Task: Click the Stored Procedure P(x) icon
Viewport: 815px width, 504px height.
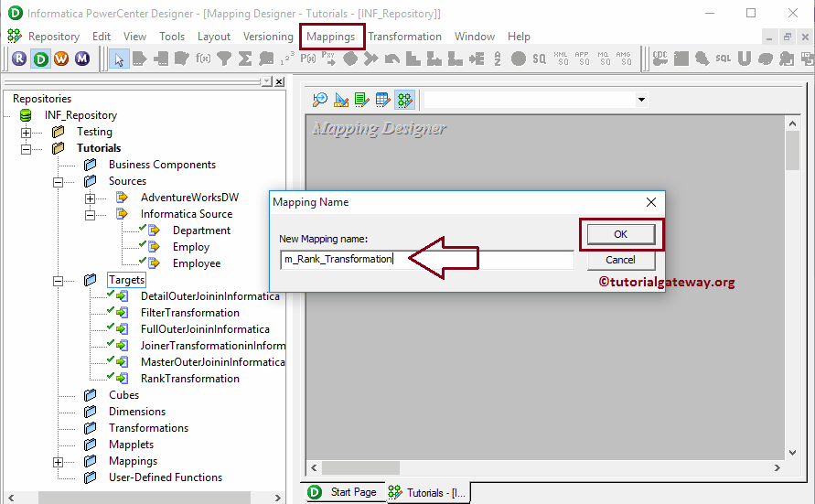Action: (307, 59)
